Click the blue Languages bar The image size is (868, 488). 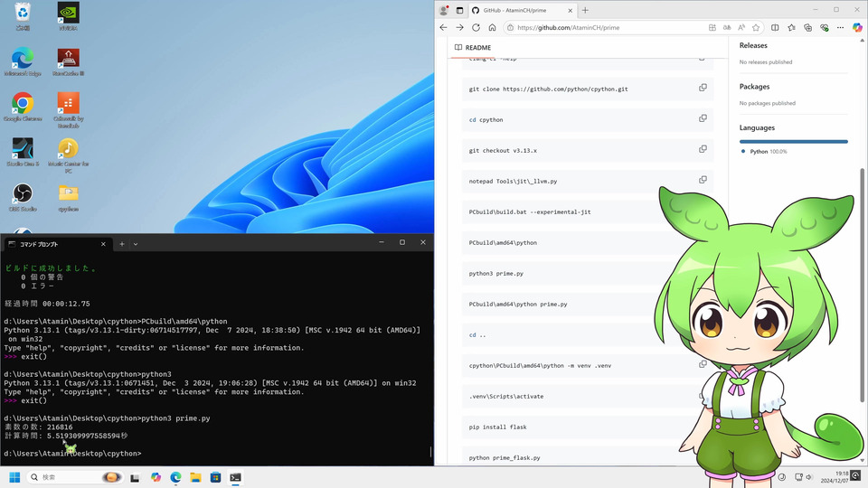pyautogui.click(x=794, y=141)
